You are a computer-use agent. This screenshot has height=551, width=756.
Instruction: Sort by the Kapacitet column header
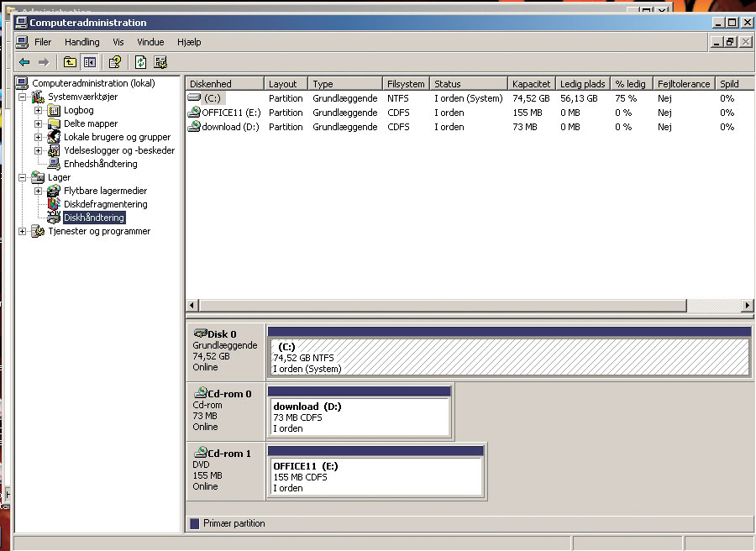click(531, 84)
